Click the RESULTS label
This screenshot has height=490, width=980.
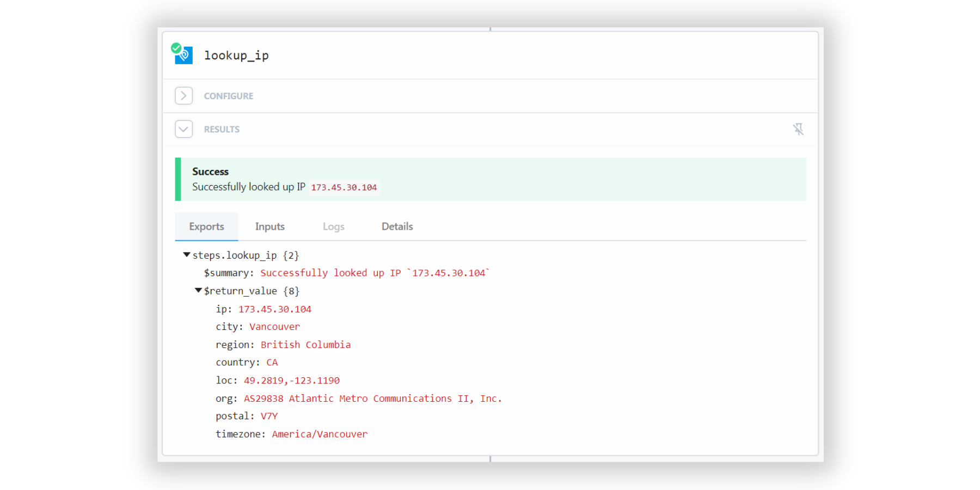pyautogui.click(x=222, y=129)
